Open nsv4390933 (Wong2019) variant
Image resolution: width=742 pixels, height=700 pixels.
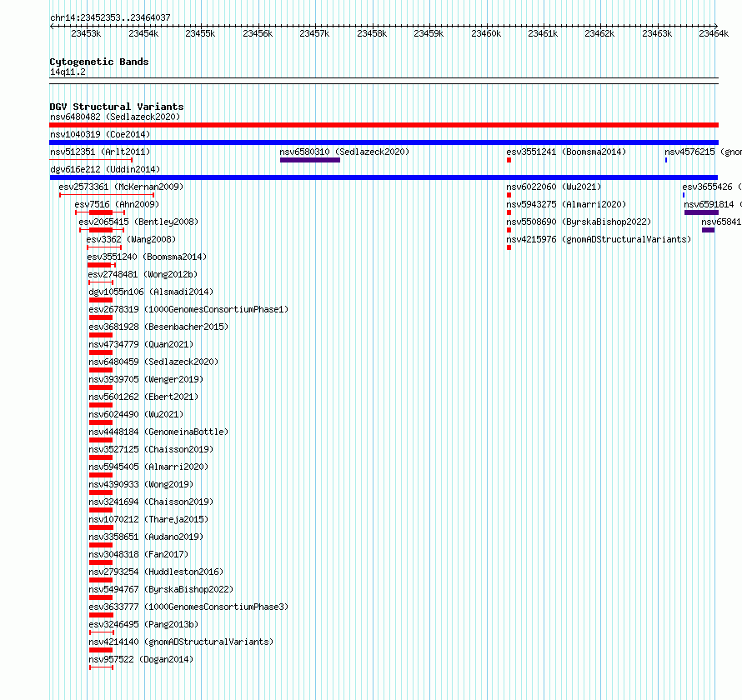pyautogui.click(x=141, y=484)
